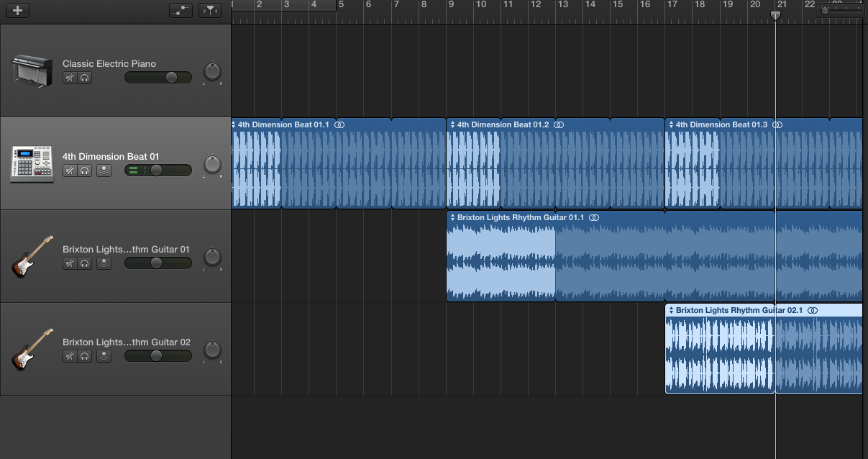Add a new track with the plus button
Viewport: 868px width, 459px height.
[x=17, y=10]
